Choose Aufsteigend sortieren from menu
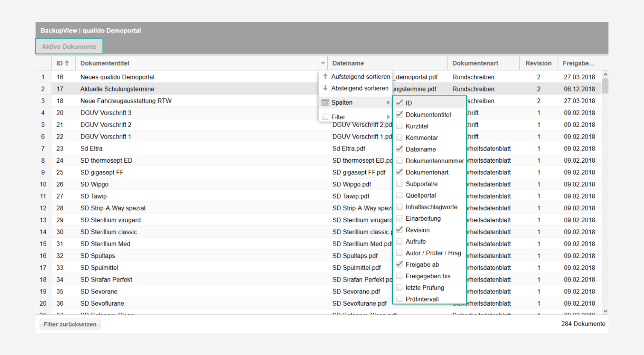 pos(356,76)
